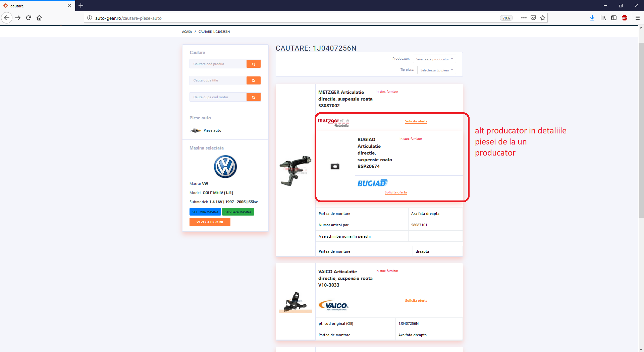This screenshot has height=352, width=644.
Task: Select the 'A se schimba numai în perechi' row
Action: [x=389, y=236]
